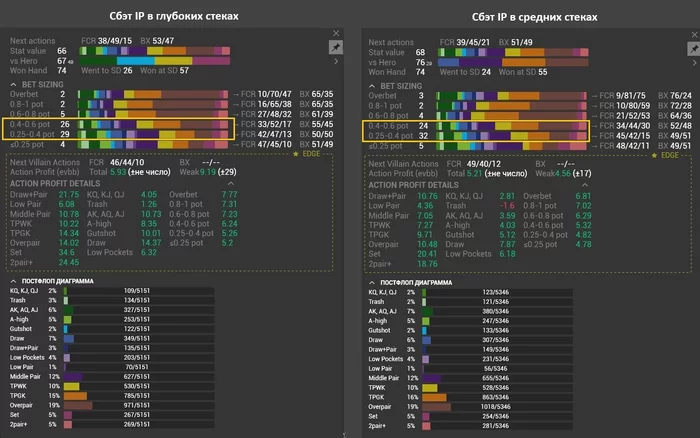The width and height of the screenshot is (700, 438).
Task: Close the deep stacks (глубоких) popup
Action: click(x=336, y=33)
